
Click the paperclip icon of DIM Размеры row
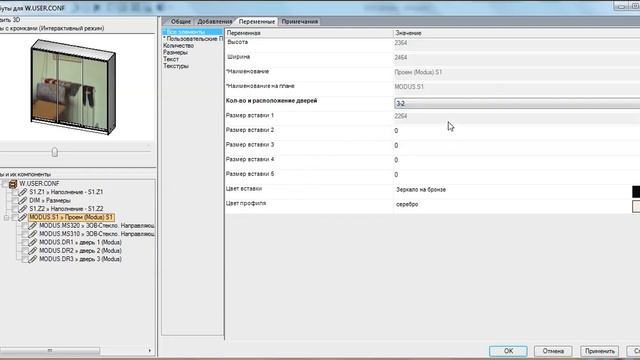pyautogui.click(x=23, y=200)
